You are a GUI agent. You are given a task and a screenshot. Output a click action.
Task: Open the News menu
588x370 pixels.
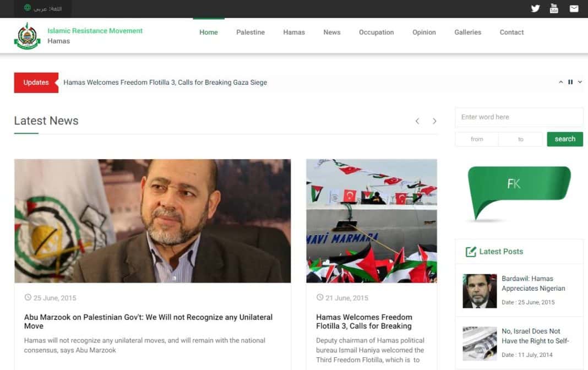[332, 32]
